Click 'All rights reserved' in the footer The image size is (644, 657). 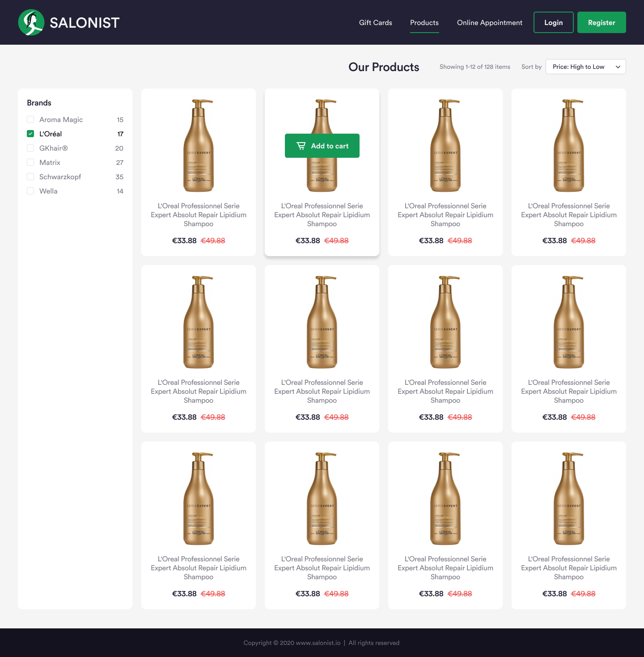pos(374,643)
